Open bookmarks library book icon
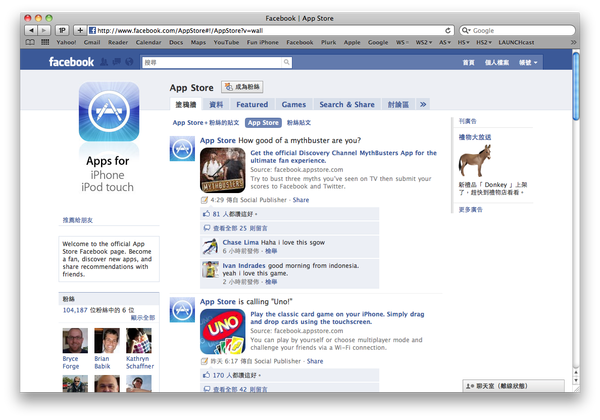This screenshot has width=600, height=420. (30, 42)
